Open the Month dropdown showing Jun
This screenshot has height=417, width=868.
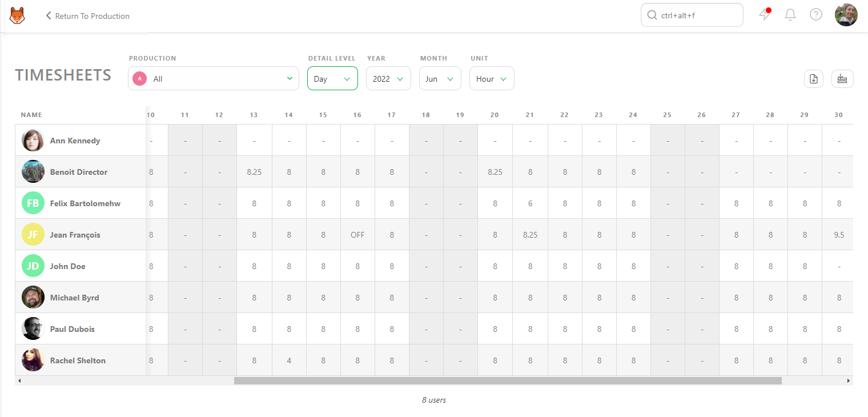click(x=440, y=78)
